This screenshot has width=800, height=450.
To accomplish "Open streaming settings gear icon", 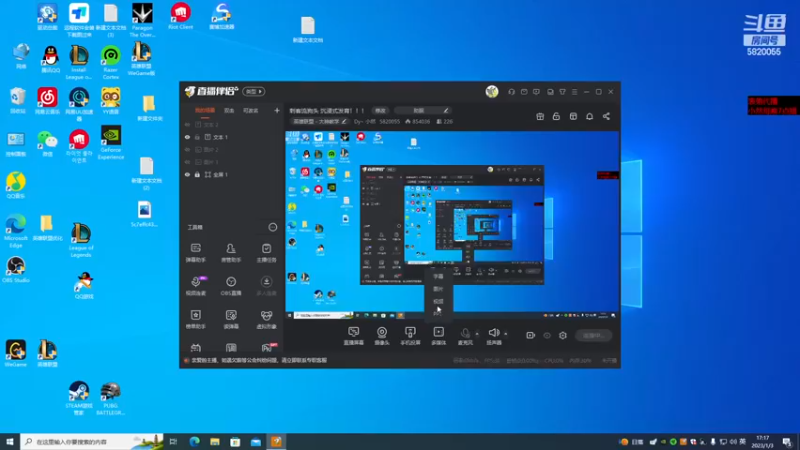I will tap(563, 335).
